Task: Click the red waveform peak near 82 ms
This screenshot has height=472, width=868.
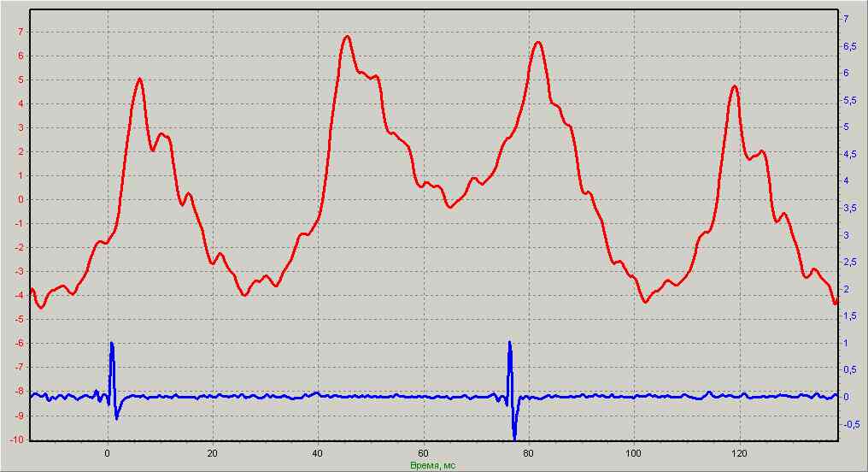Action: (x=538, y=42)
